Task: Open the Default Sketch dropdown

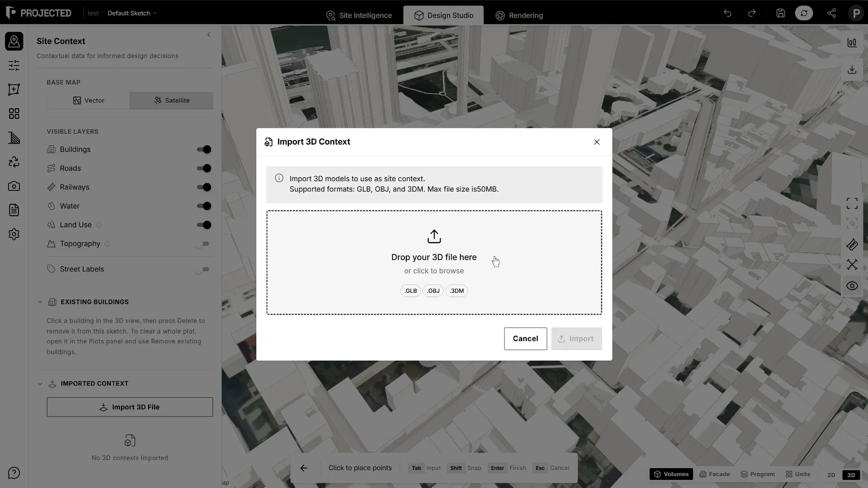Action: (132, 13)
